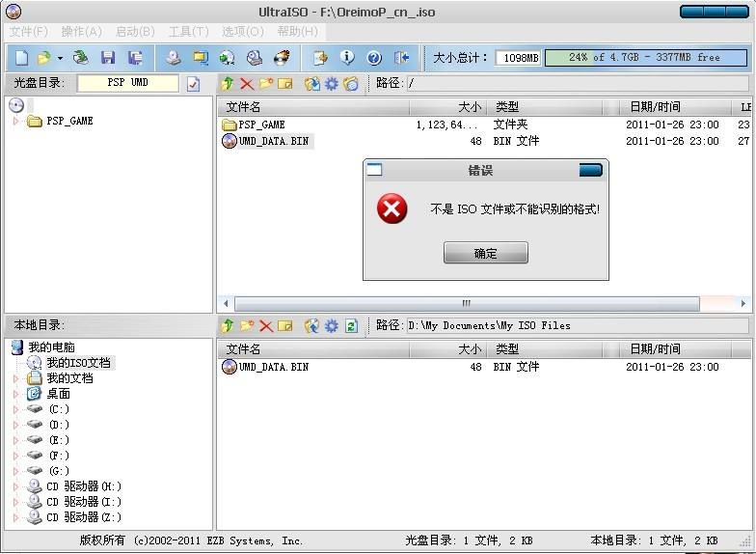This screenshot has width=756, height=554.
Task: Click the icon right of the image toolbar gear
Action: 351,84
